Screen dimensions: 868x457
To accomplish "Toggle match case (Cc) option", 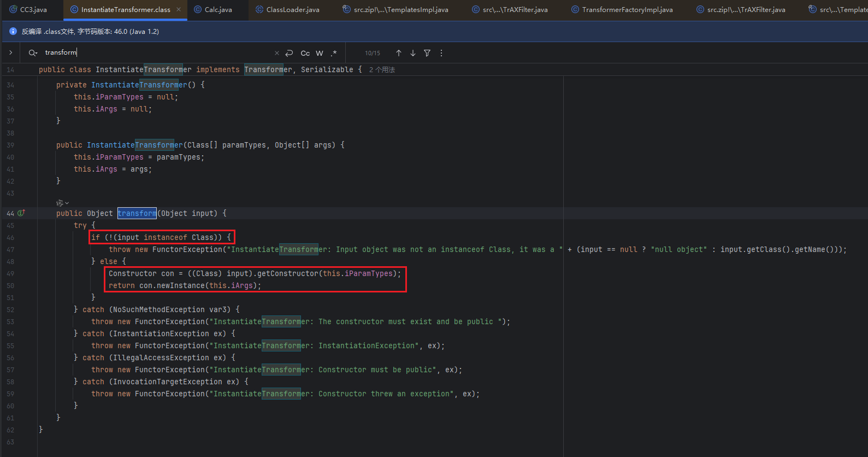I will [x=305, y=53].
